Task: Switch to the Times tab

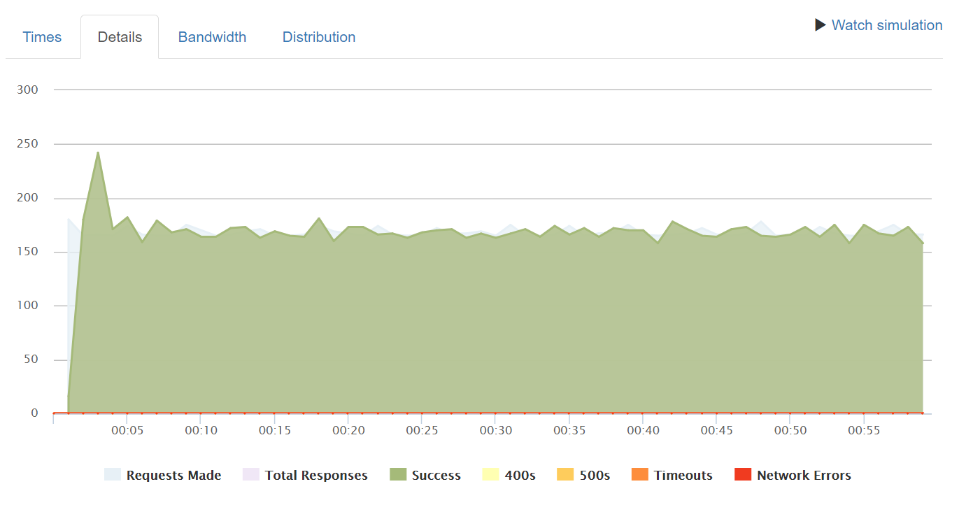Action: (x=42, y=37)
